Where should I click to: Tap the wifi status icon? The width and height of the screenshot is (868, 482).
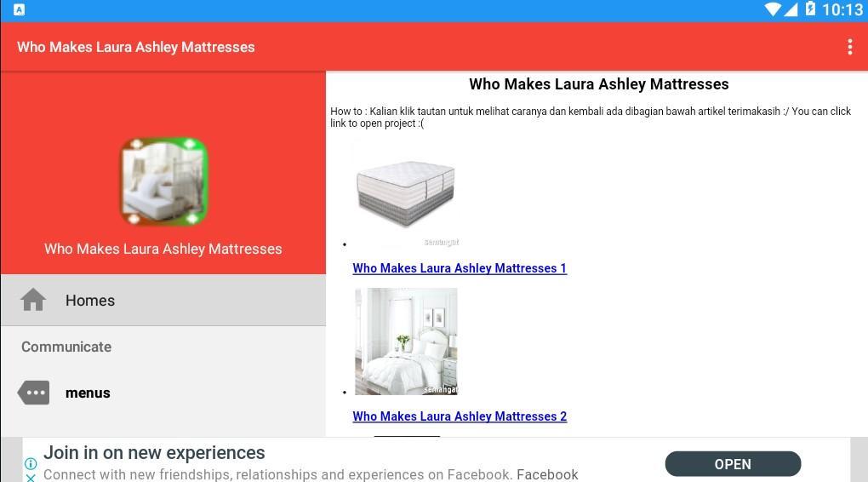(x=773, y=9)
